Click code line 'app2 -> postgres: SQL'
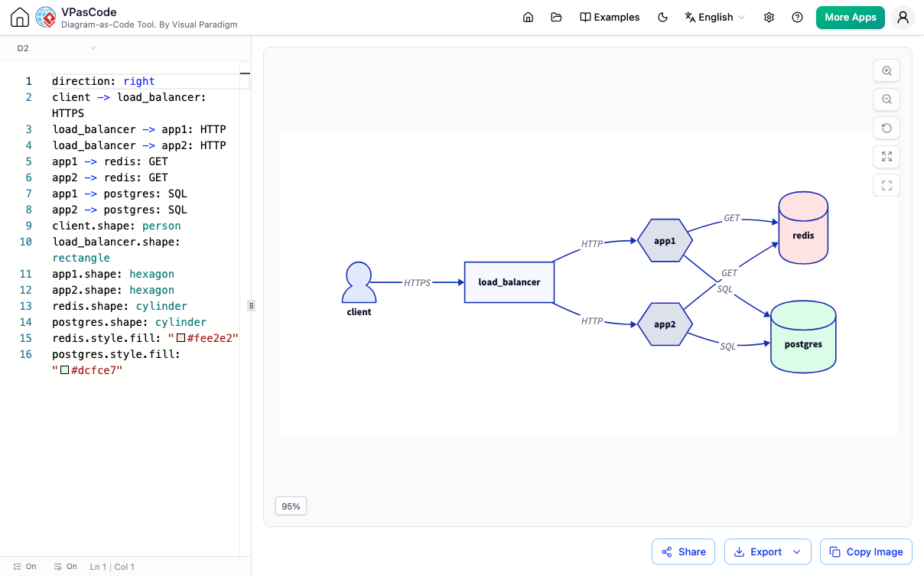924x576 pixels. coord(119,210)
